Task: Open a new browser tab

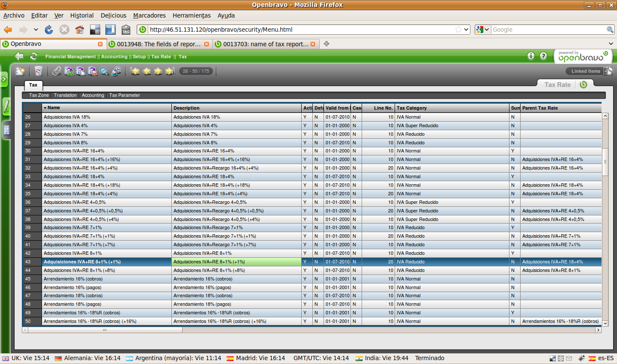Action: 326,44
